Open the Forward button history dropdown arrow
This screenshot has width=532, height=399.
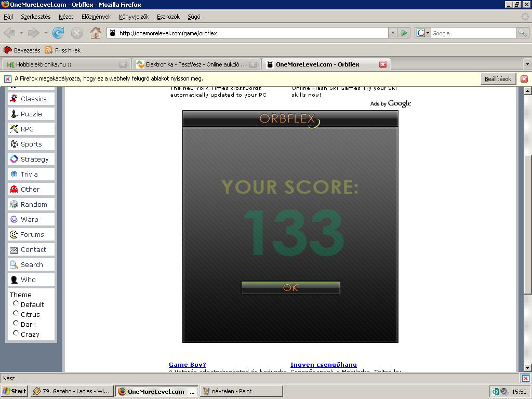pyautogui.click(x=46, y=33)
